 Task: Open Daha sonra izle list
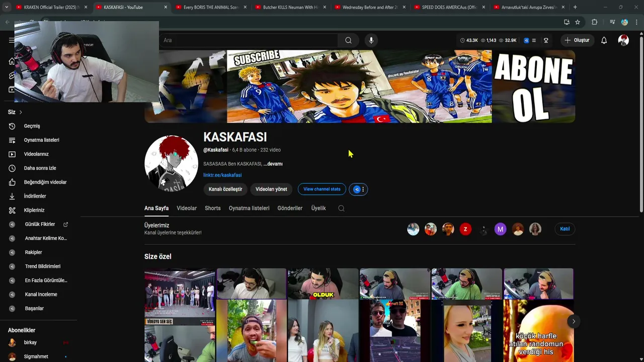click(40, 168)
